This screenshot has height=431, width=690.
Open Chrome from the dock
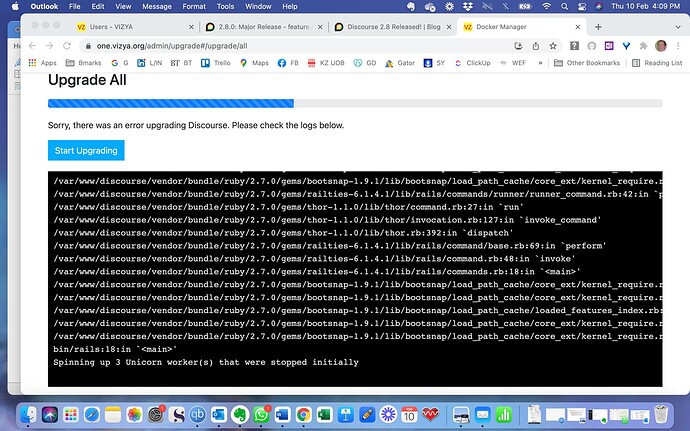303,414
